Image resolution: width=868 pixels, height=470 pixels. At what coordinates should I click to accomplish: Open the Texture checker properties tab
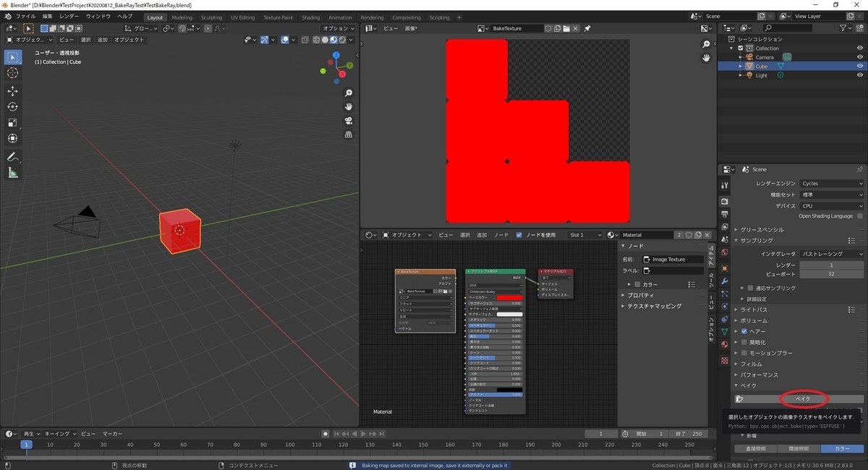pos(725,360)
